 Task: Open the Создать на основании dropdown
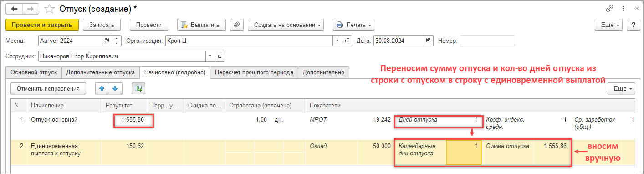tap(286, 25)
